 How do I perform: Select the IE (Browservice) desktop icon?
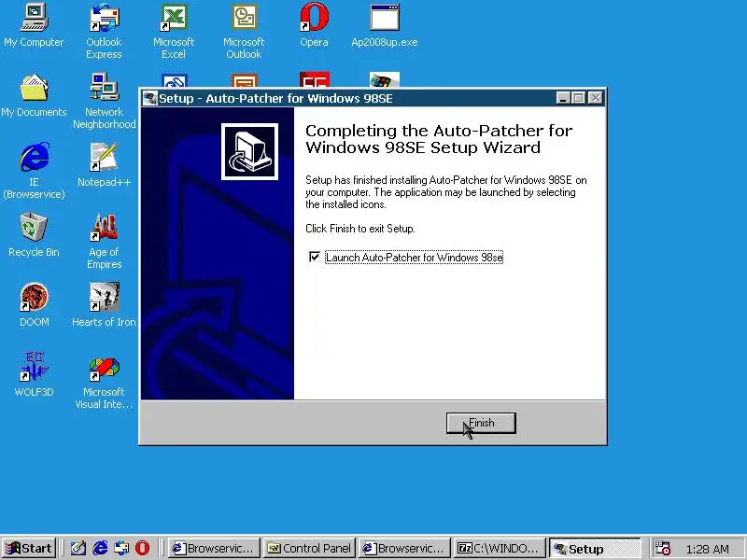tap(34, 171)
